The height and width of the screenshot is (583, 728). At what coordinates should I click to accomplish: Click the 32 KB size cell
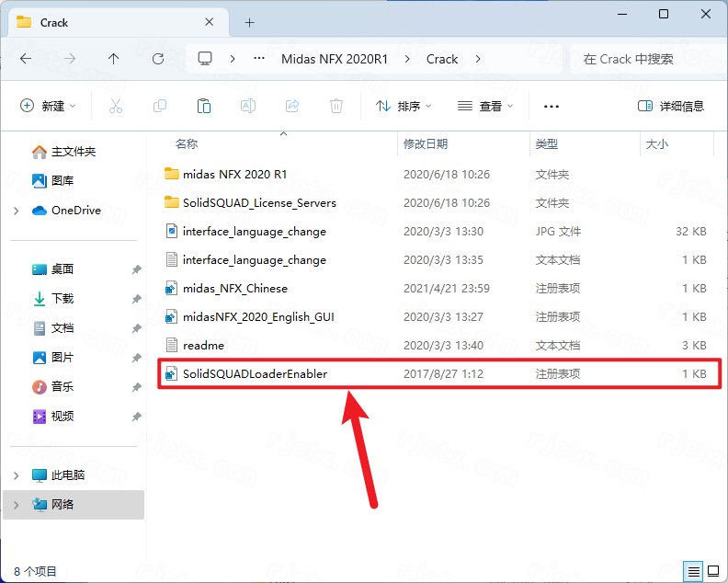691,232
